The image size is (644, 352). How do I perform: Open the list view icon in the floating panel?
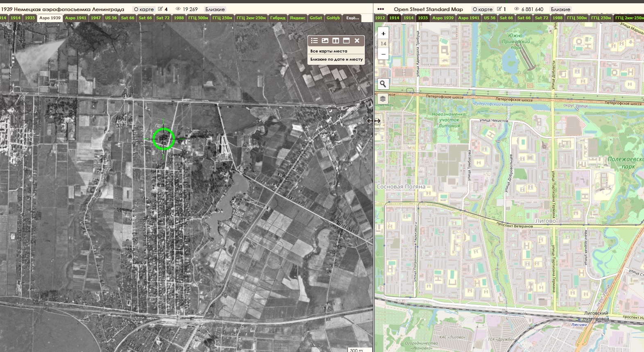pos(314,41)
